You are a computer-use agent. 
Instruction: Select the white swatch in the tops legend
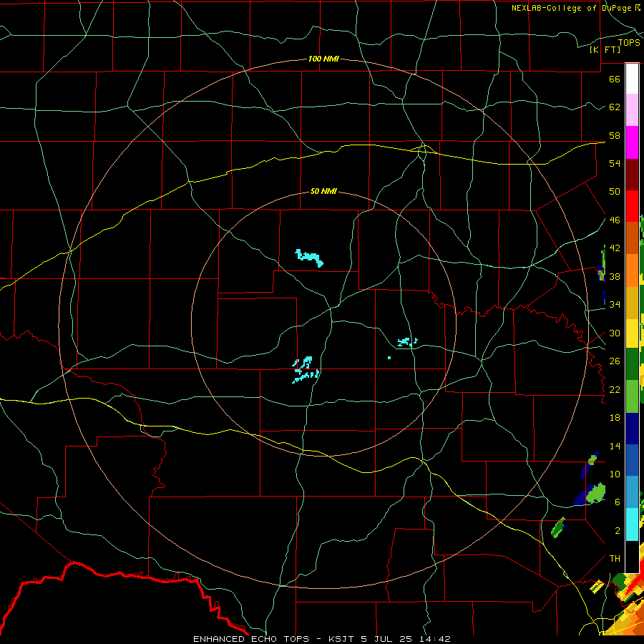pos(632,79)
